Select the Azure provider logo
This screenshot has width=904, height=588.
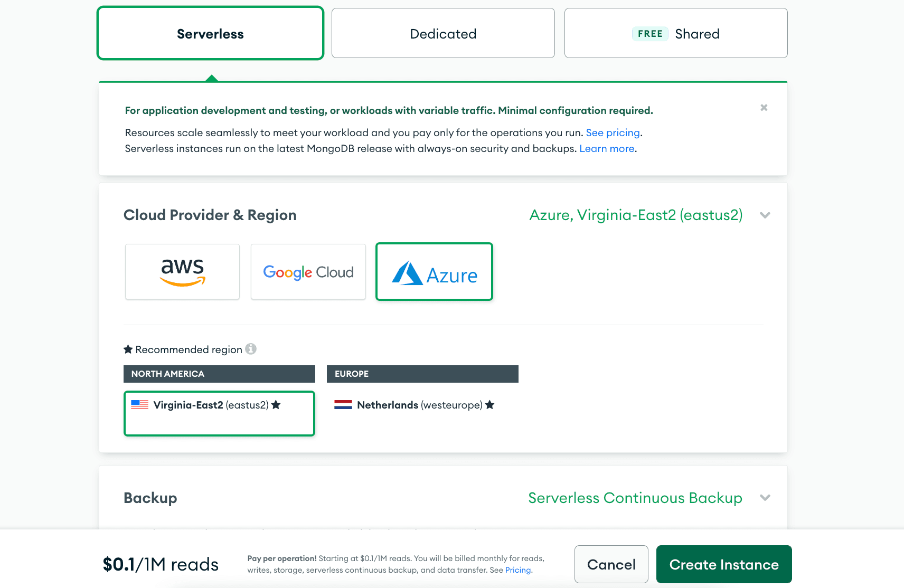click(x=434, y=272)
